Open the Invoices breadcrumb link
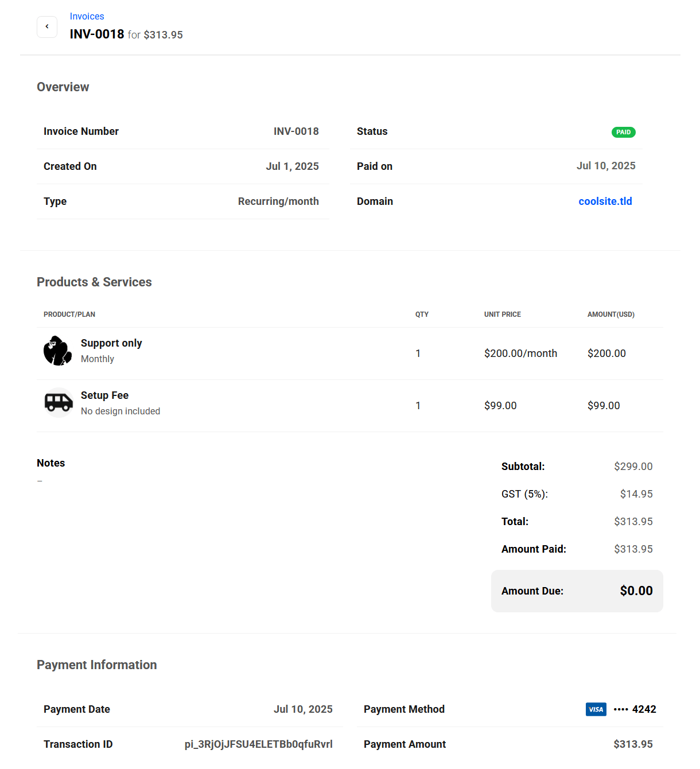The image size is (700, 769). pos(87,16)
